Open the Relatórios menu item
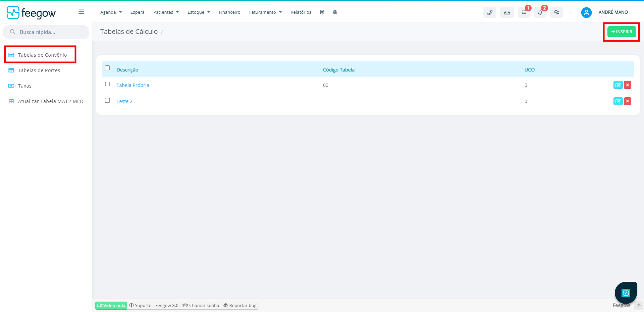Screen dimensions: 644x312 pyautogui.click(x=301, y=12)
